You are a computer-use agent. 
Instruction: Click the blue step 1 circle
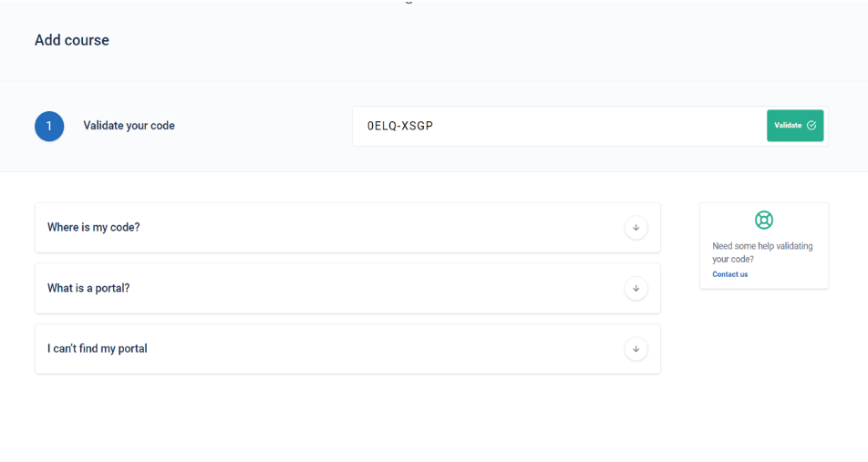[x=49, y=126]
